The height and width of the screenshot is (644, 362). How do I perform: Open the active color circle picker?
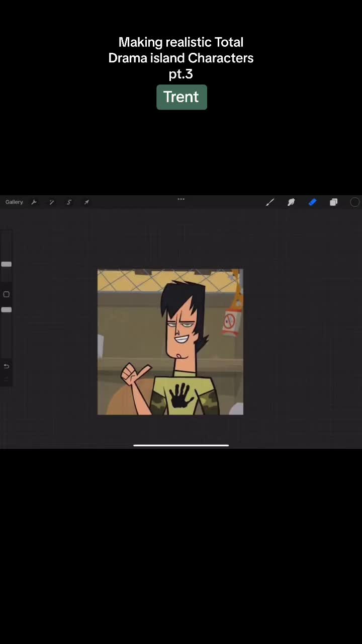point(354,202)
